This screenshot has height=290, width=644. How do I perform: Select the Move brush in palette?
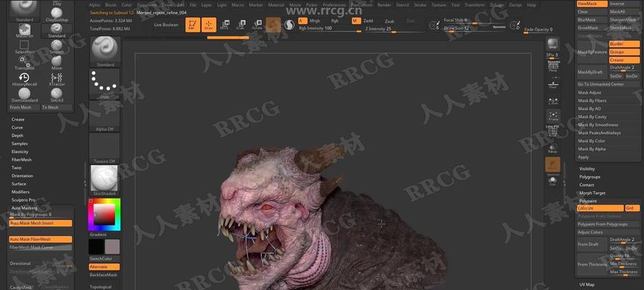click(x=57, y=62)
